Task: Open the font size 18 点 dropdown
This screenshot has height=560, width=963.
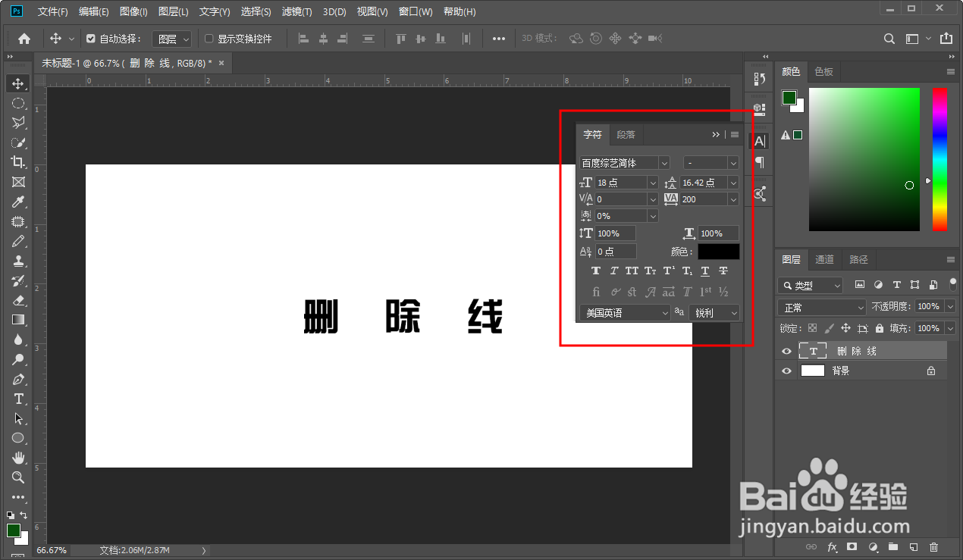Action: coord(653,183)
